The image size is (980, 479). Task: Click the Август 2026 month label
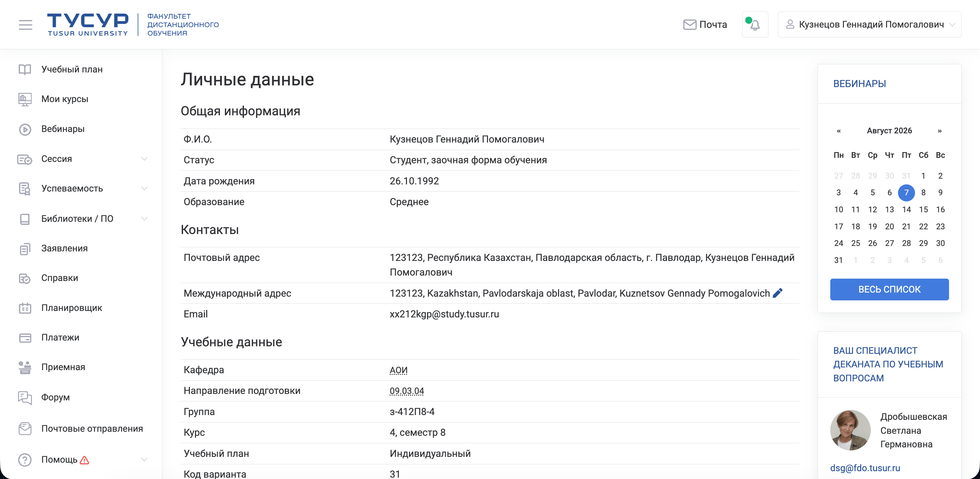click(889, 131)
